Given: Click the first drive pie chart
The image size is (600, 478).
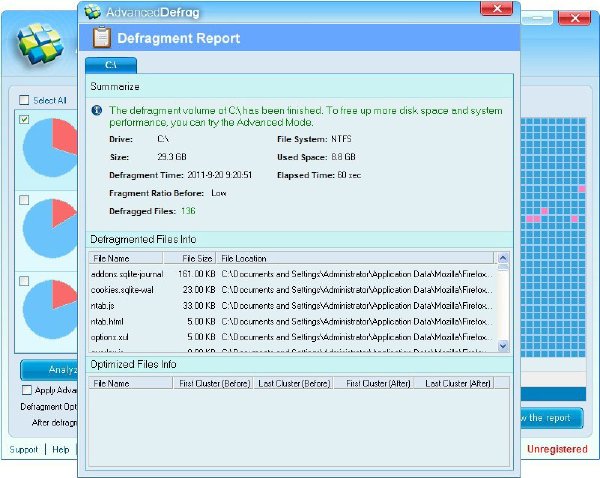Looking at the screenshot, I should click(x=50, y=147).
